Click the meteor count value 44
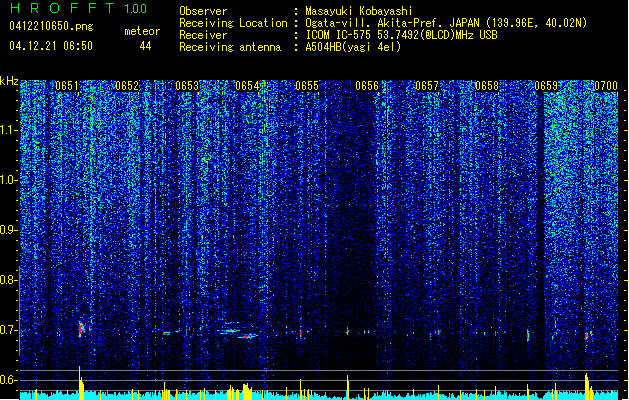This screenshot has height=400, width=629. (x=145, y=46)
